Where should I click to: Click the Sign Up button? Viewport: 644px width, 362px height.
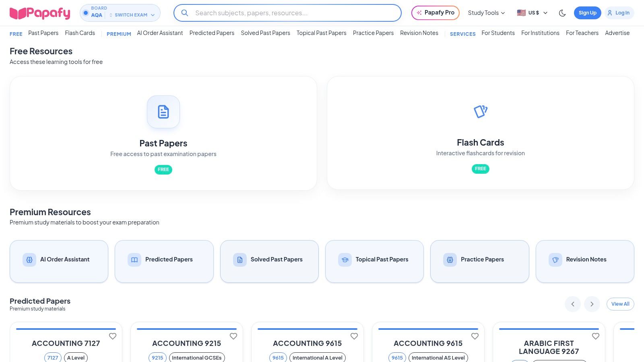588,13
